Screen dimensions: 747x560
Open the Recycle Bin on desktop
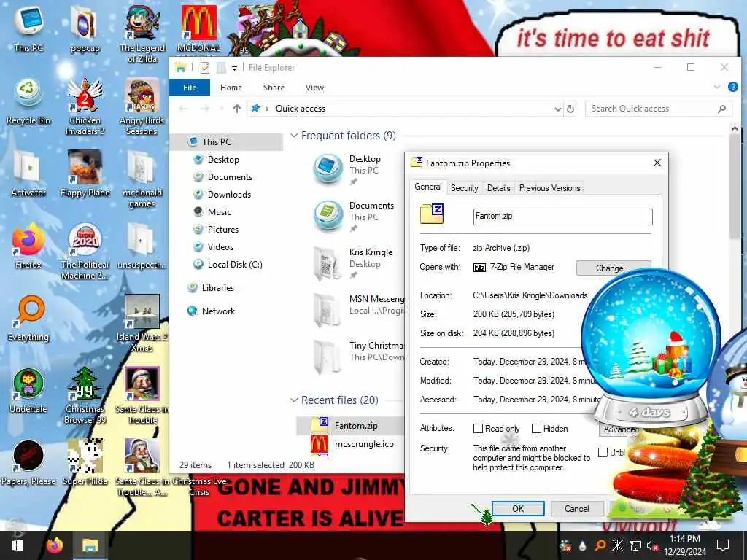(x=28, y=101)
